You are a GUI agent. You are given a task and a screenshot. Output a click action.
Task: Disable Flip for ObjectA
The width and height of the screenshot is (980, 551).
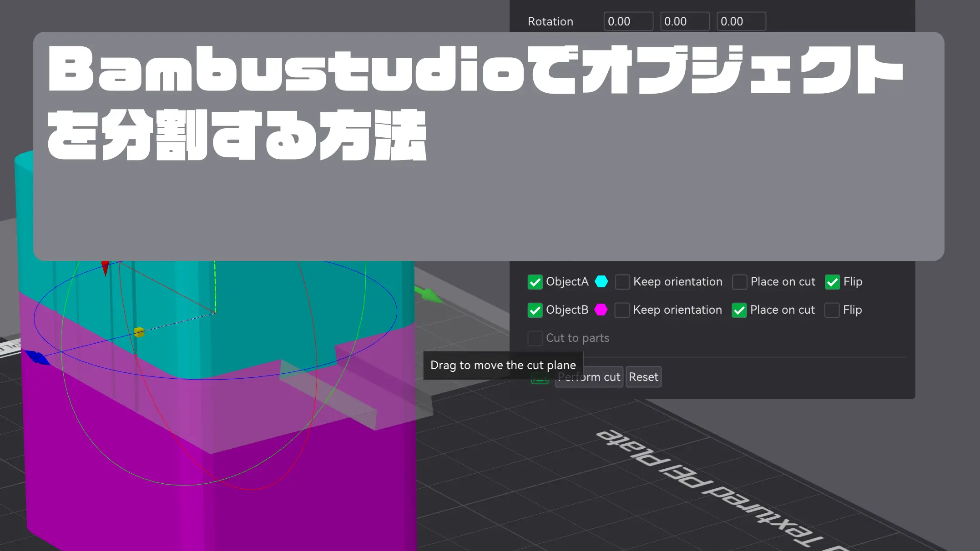click(833, 282)
